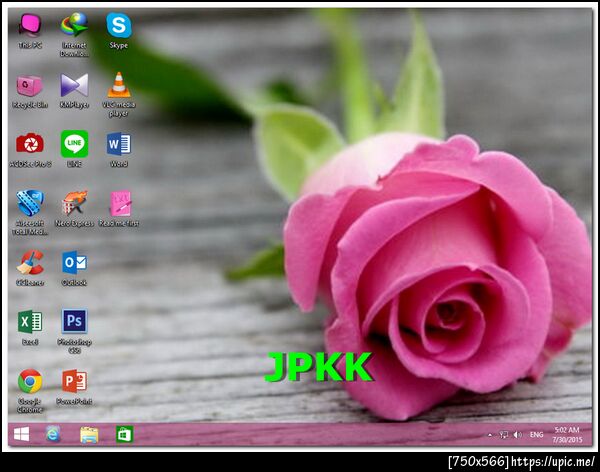
Task: Show hidden system tray icons
Action: 490,435
